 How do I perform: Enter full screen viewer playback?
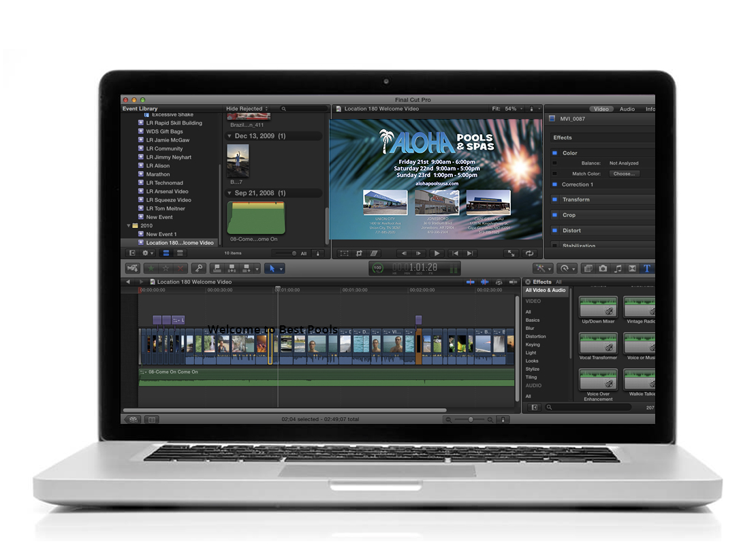point(511,253)
